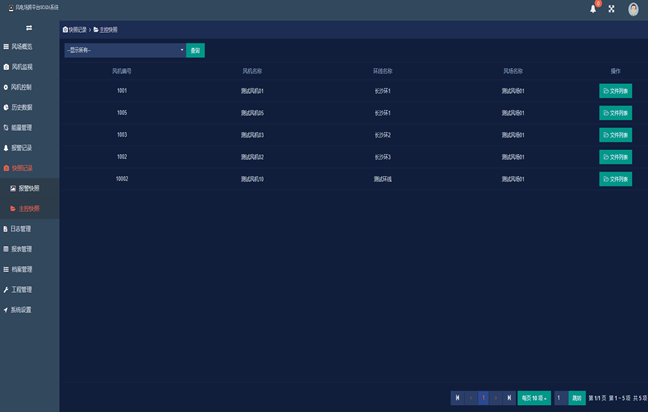Toggle fullscreen with the expand icon
Image resolution: width=648 pixels, height=412 pixels.
[x=611, y=9]
